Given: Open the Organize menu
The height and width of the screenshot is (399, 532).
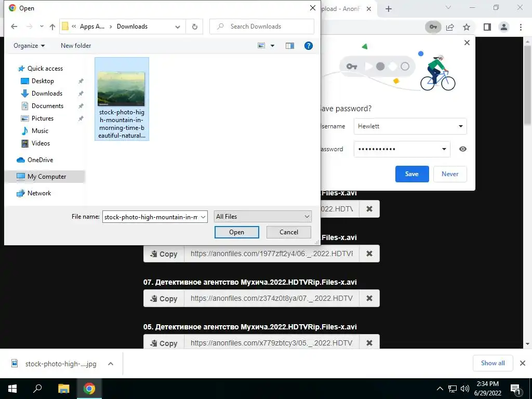Looking at the screenshot, I should tap(29, 46).
